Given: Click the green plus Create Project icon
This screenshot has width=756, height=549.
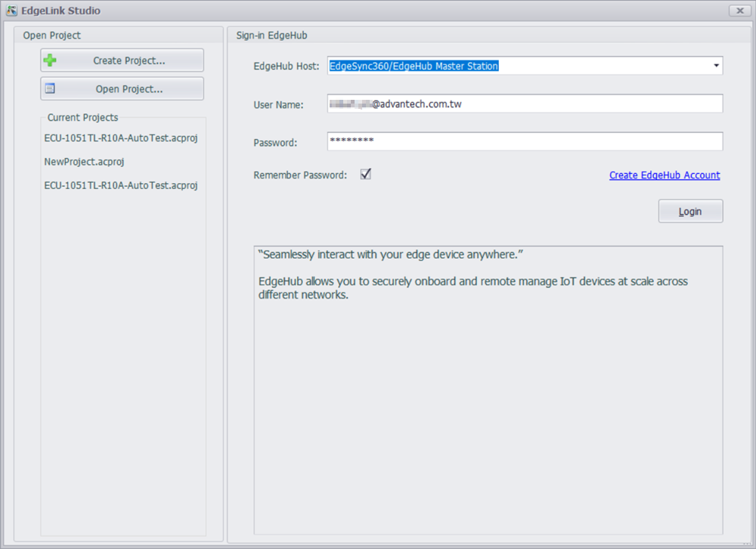Looking at the screenshot, I should click(51, 60).
